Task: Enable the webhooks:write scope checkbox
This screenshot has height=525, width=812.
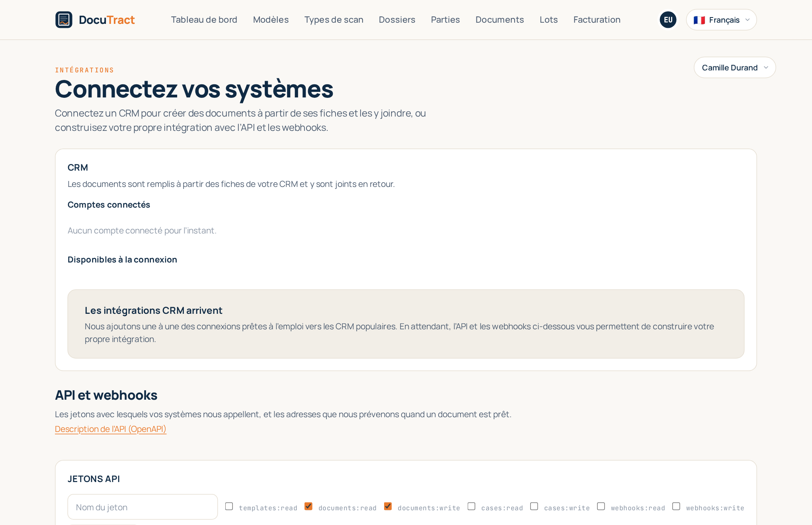Action: pos(676,506)
